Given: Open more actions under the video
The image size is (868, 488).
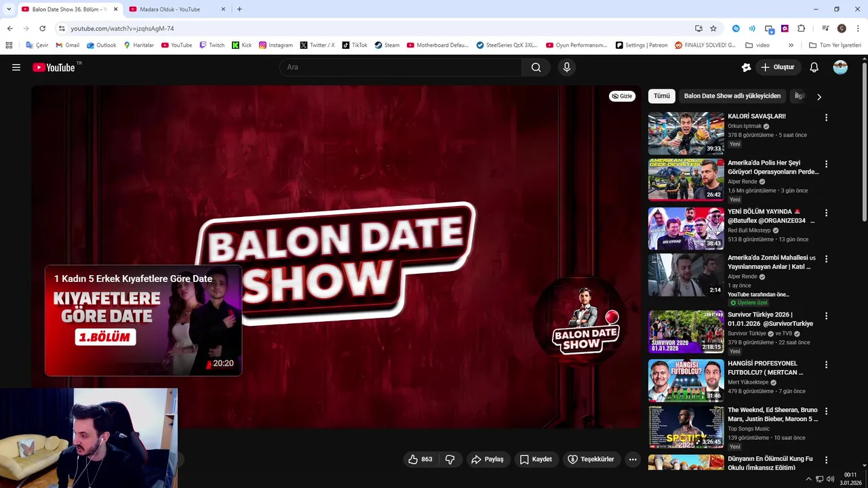Looking at the screenshot, I should point(633,460).
